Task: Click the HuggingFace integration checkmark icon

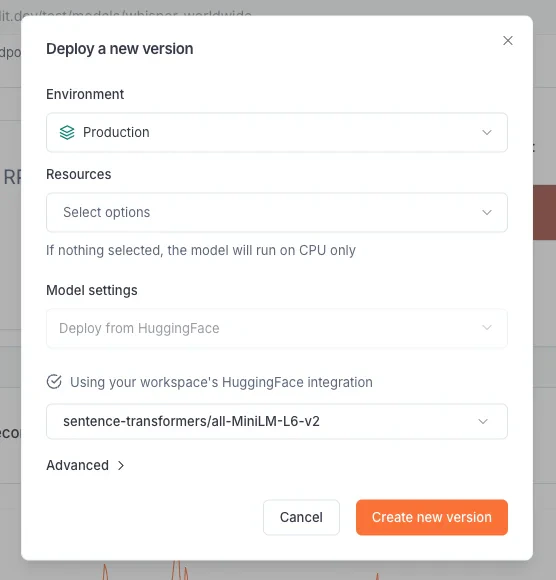Action: coord(54,382)
